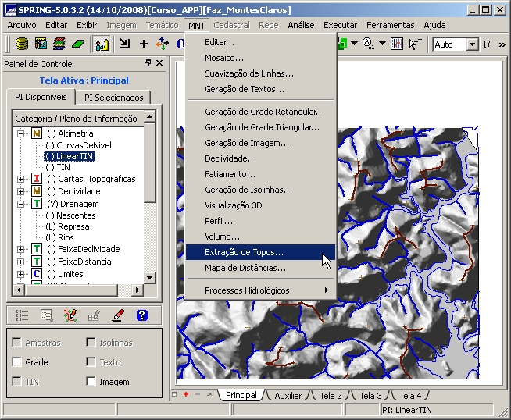The width and height of the screenshot is (511, 420).
Task: Click the database icon in the toolbar
Action: coord(21,44)
